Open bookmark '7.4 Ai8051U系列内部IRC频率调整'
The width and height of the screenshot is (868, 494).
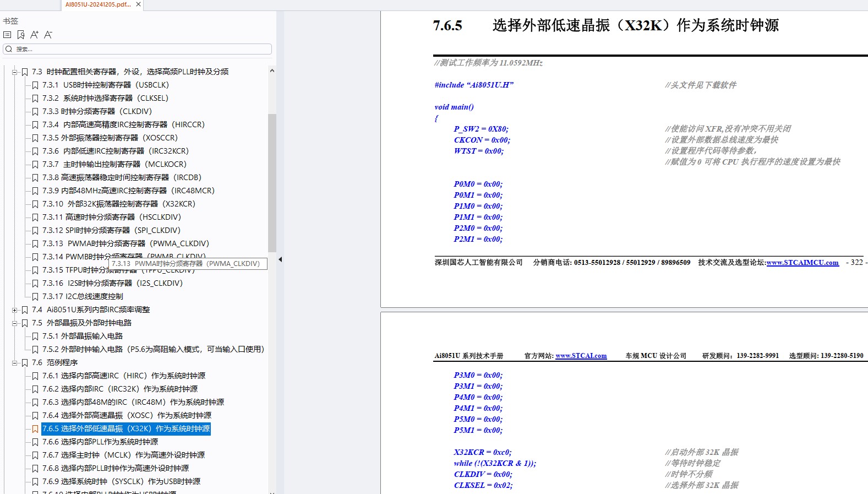coord(91,310)
